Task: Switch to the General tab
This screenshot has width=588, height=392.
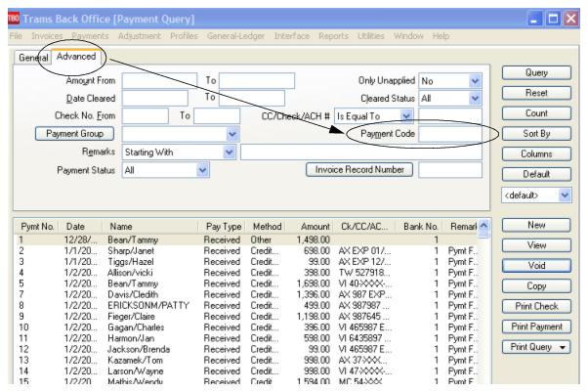Action: [x=33, y=58]
